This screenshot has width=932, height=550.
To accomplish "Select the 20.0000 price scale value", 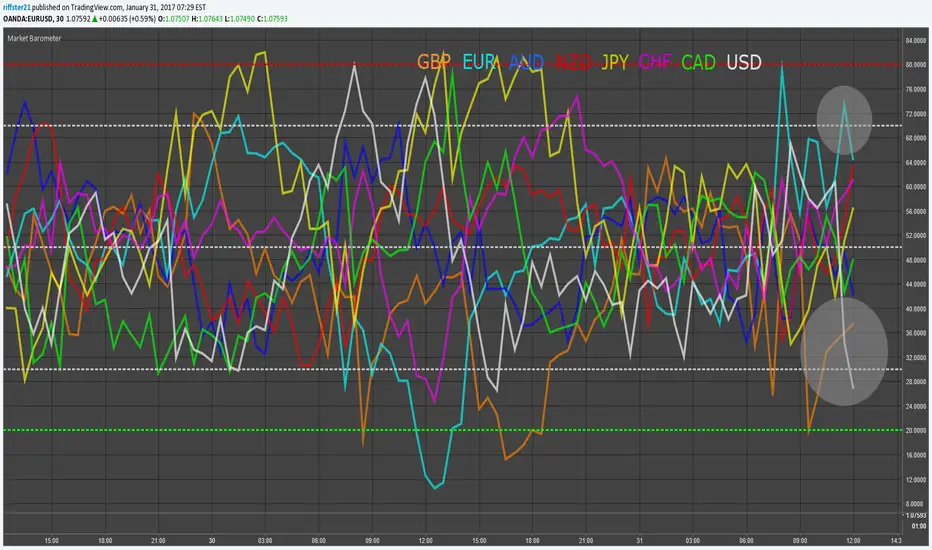I will click(x=915, y=430).
